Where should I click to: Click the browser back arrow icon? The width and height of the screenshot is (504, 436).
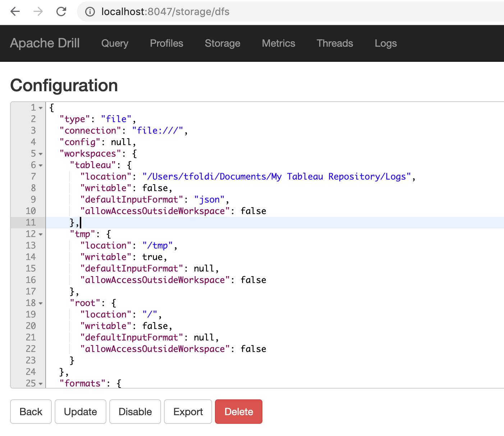15,12
